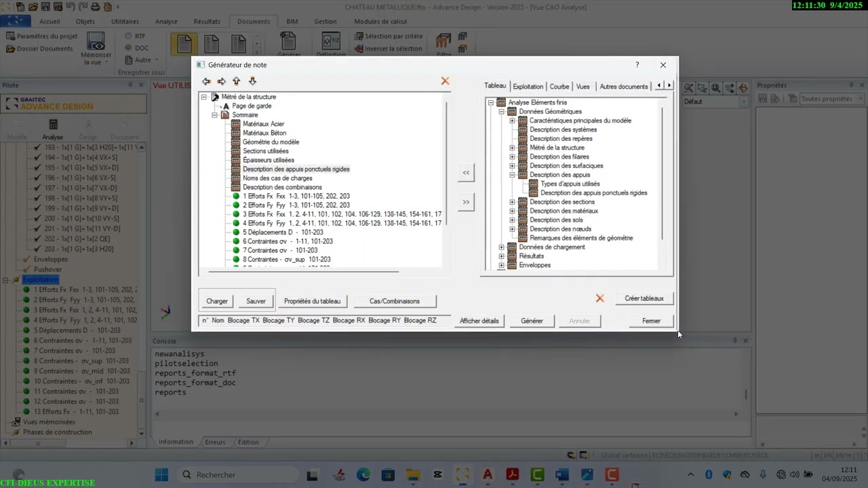Click the double-left-arrow add button

point(466,173)
